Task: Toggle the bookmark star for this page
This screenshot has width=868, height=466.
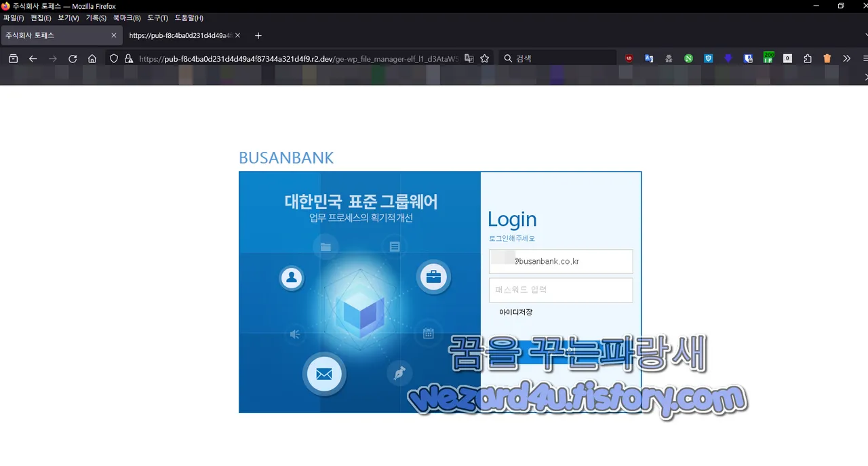Action: pos(484,58)
